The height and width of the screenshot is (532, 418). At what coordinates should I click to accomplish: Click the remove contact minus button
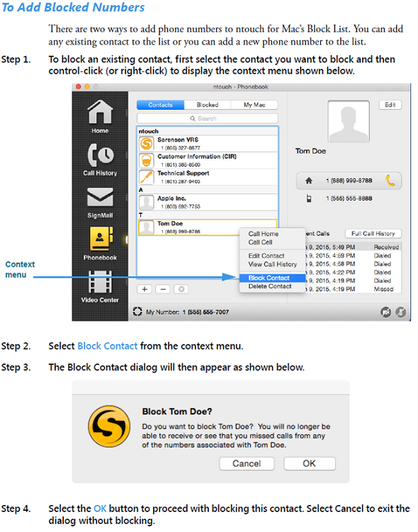tap(163, 289)
